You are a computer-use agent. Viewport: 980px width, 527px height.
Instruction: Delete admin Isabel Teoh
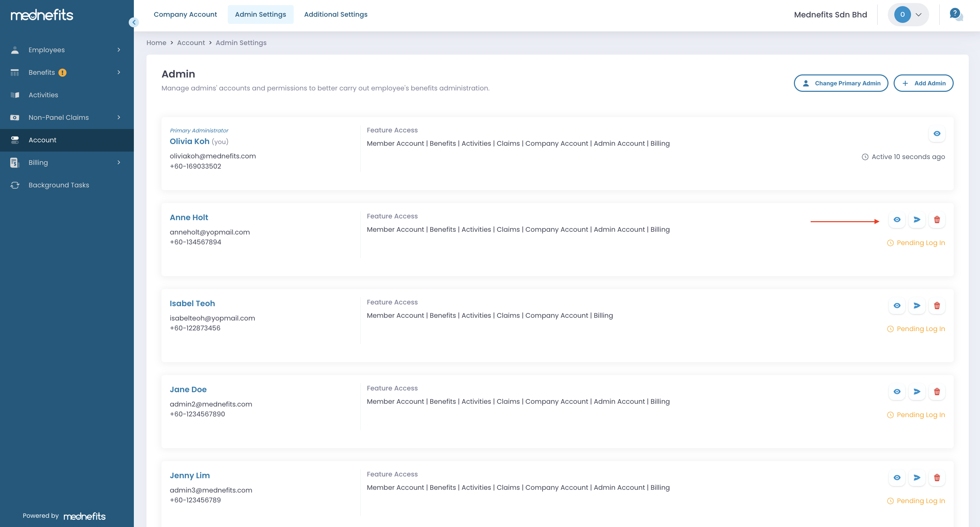[937, 306]
